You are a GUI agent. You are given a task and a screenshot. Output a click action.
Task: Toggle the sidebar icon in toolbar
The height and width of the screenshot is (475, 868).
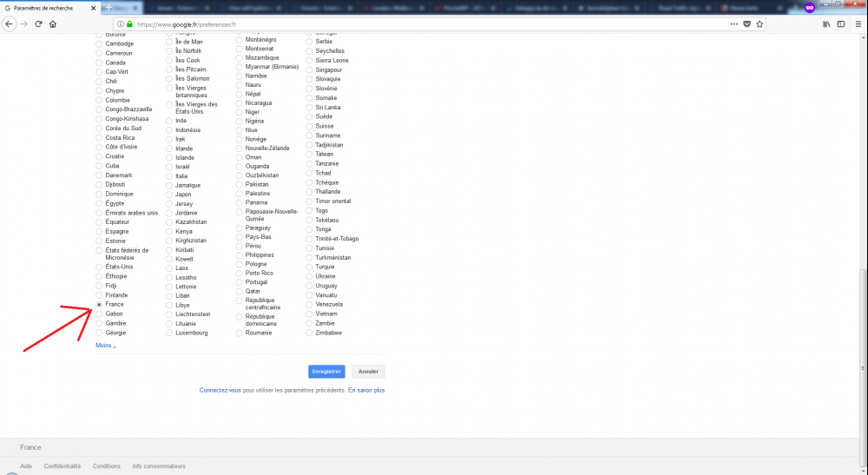(x=841, y=23)
